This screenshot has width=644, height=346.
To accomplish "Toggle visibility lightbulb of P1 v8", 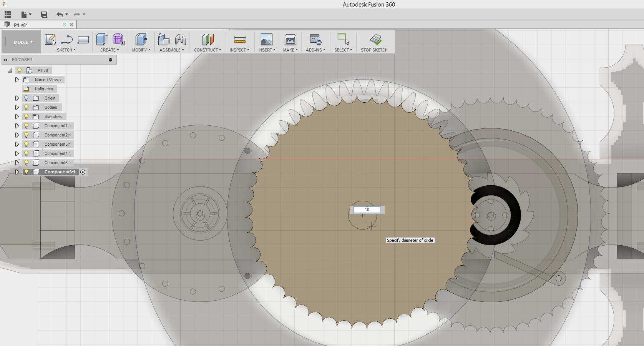I will click(19, 70).
